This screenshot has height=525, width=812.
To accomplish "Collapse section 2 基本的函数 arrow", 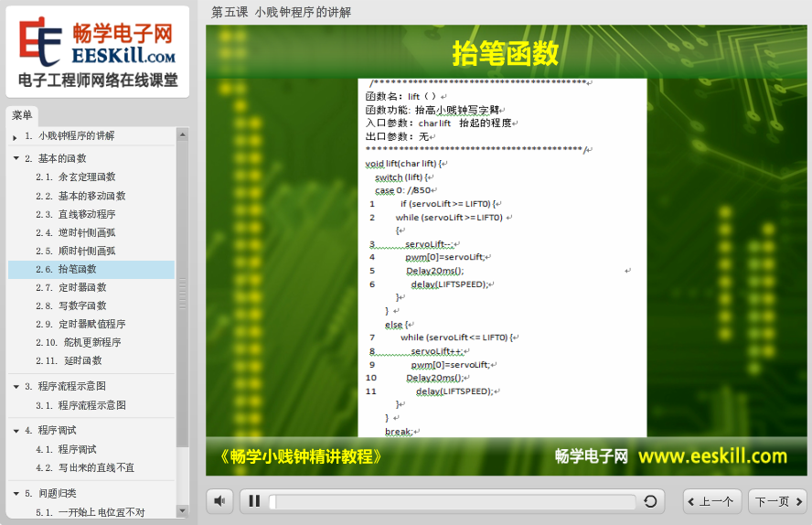I will pos(16,158).
